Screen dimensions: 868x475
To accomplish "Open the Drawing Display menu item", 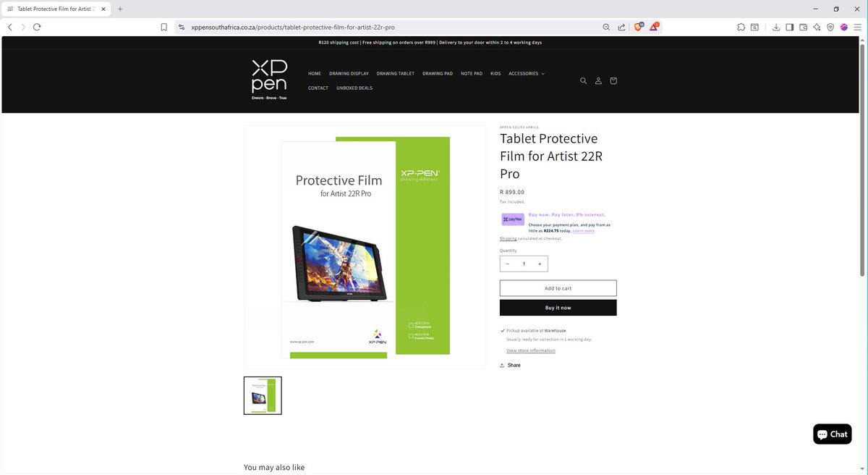I will click(349, 73).
